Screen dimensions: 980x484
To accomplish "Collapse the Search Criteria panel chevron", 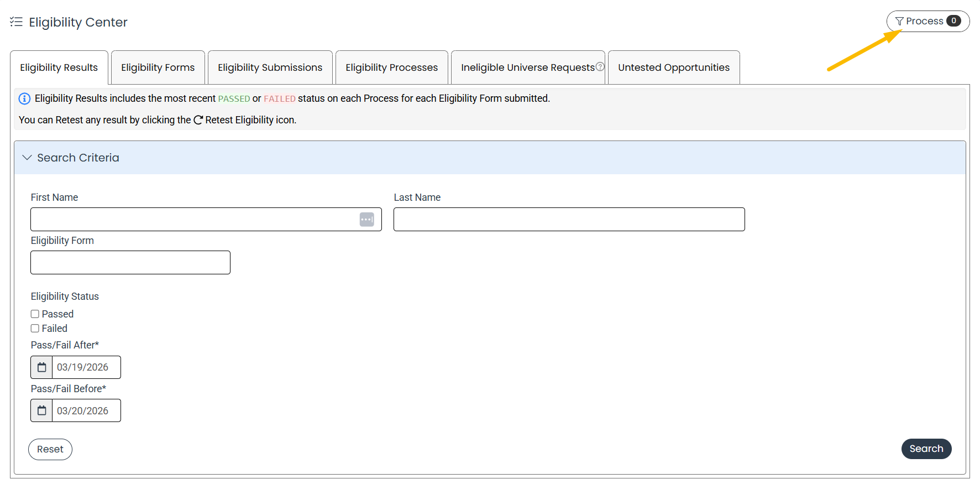I will click(x=27, y=158).
